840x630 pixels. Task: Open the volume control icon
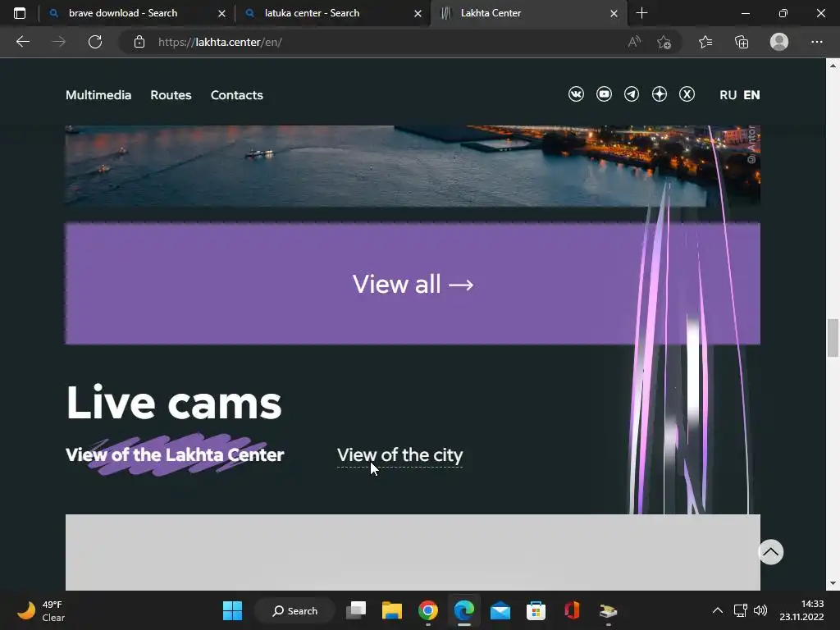click(760, 610)
